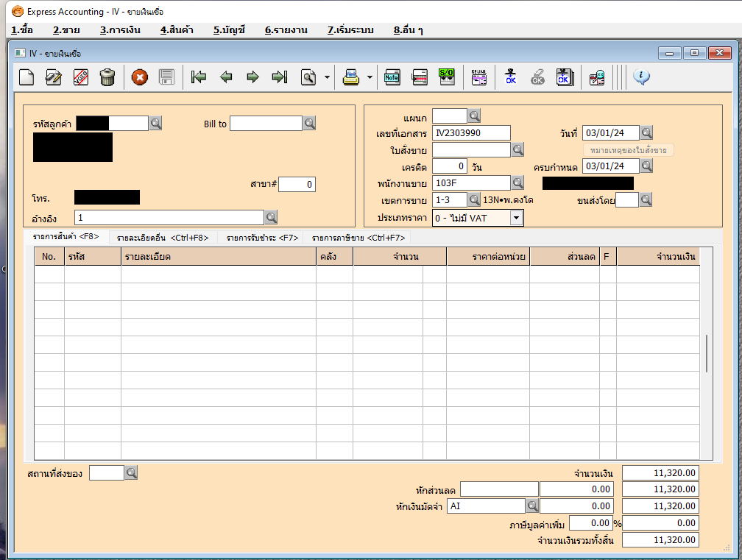Go to the next record arrow

click(x=252, y=77)
